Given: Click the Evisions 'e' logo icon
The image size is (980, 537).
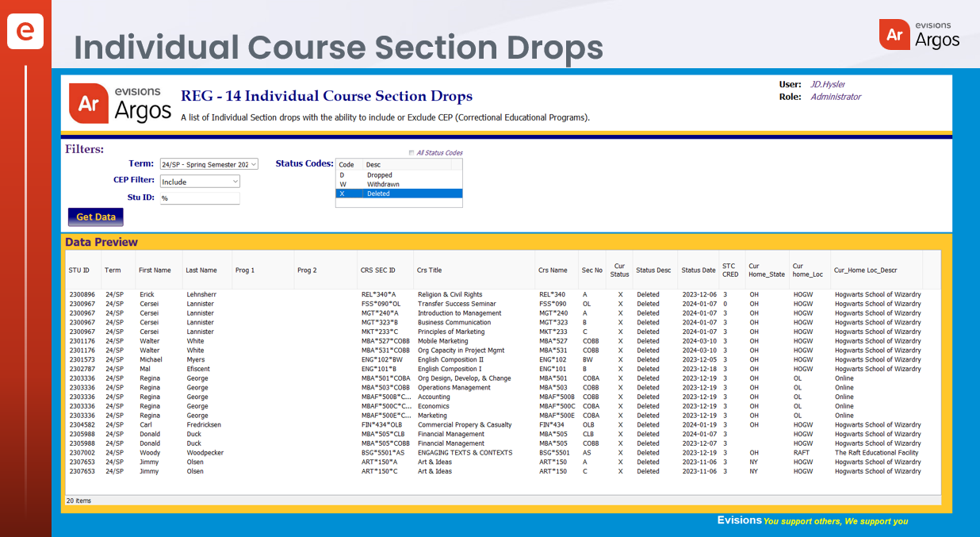Looking at the screenshot, I should click(x=25, y=31).
